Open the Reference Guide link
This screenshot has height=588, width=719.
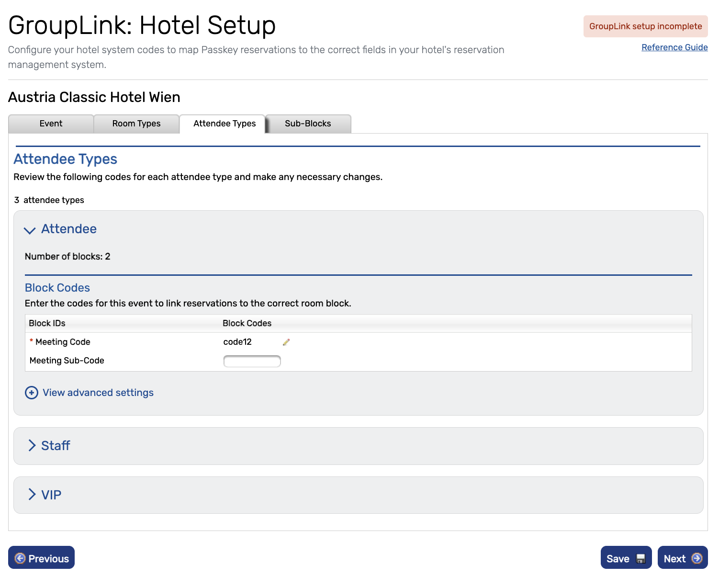pos(674,47)
